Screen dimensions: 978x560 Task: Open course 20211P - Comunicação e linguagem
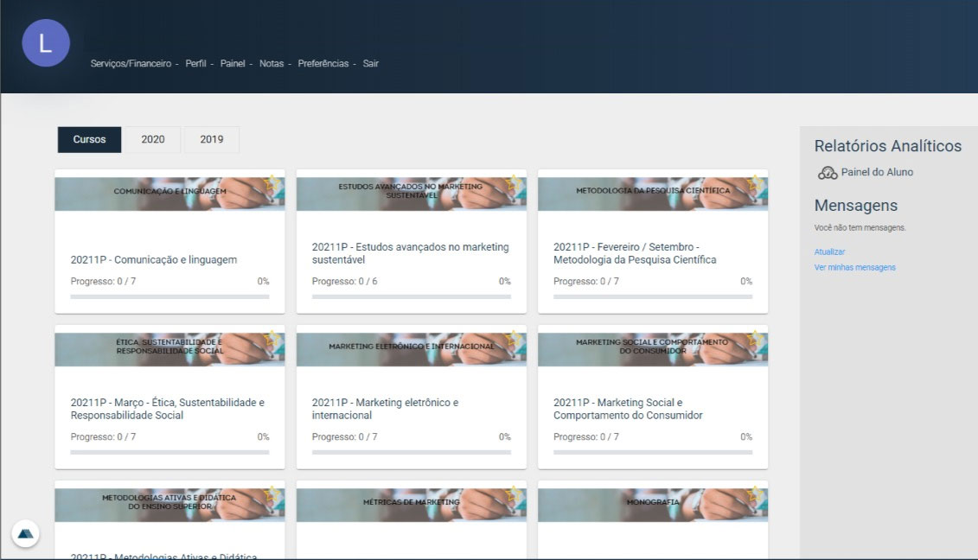pos(153,260)
